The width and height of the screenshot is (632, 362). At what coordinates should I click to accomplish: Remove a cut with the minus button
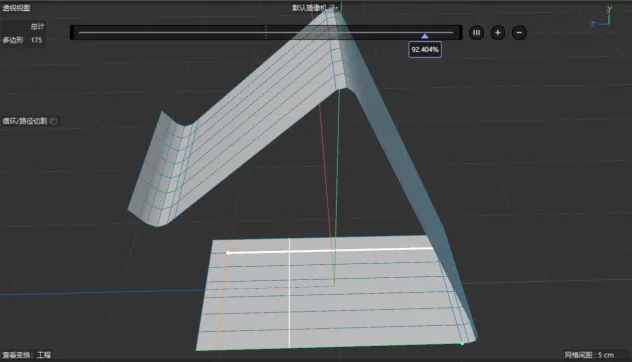519,33
